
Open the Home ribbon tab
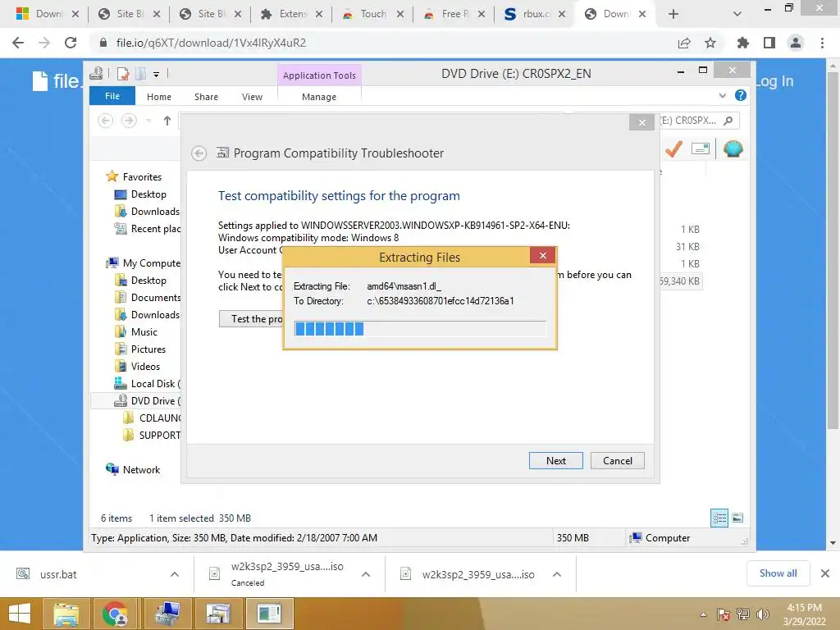click(159, 97)
